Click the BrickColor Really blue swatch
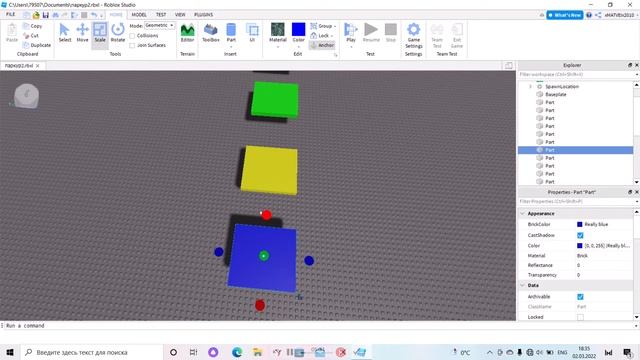Viewport: 640px width, 360px height. coord(580,224)
